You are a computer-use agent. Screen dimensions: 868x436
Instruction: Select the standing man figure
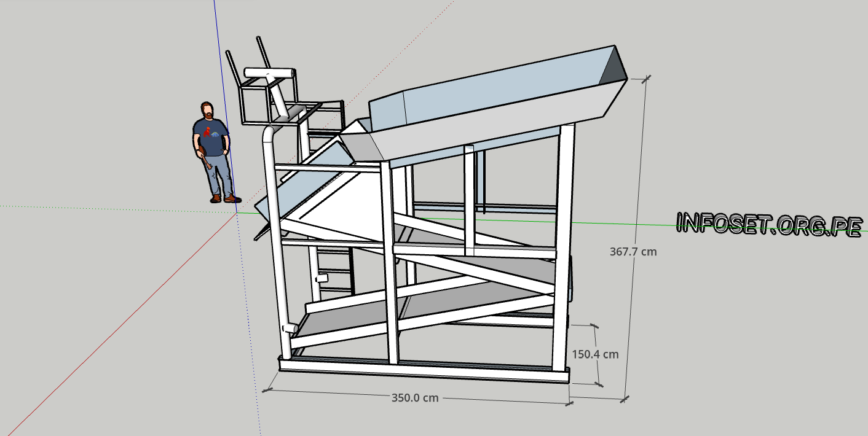click(x=213, y=154)
